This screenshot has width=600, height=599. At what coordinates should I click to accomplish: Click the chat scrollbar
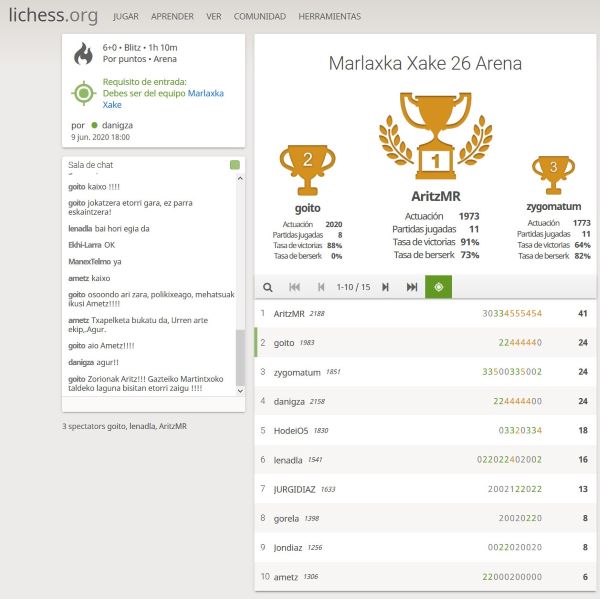click(x=239, y=355)
